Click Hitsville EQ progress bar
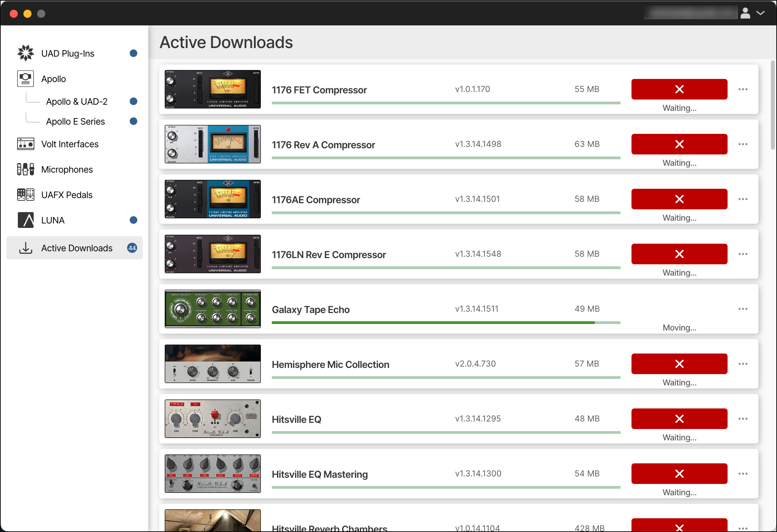 (x=446, y=432)
